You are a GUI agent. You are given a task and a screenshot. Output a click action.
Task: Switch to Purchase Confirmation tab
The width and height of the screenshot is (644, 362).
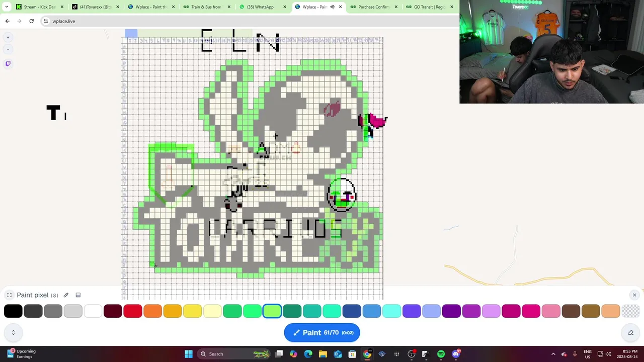pos(374,7)
